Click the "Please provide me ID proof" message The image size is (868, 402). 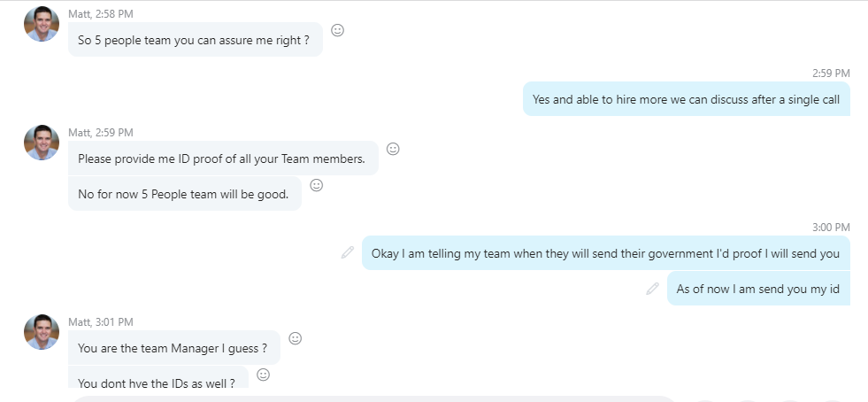coord(223,158)
